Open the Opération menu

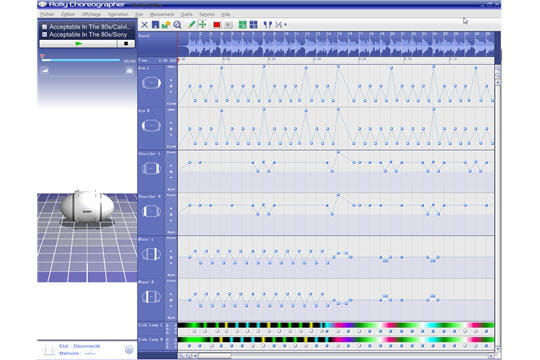point(118,14)
